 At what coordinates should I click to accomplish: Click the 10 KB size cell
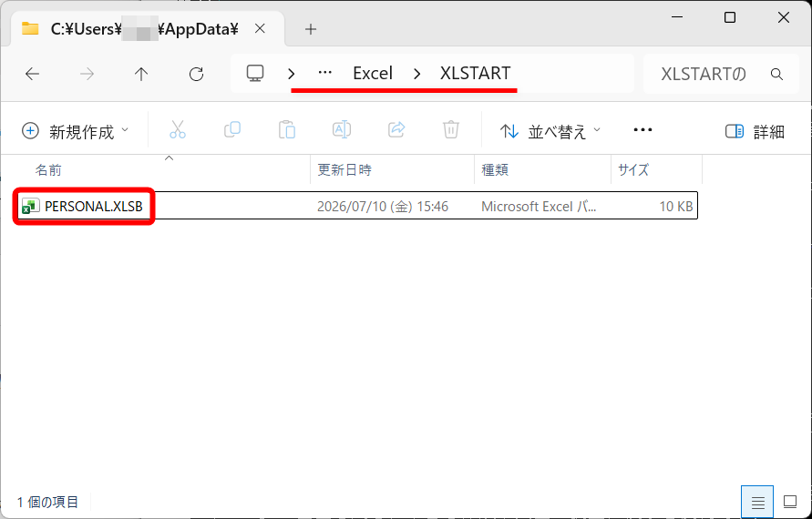tap(676, 207)
